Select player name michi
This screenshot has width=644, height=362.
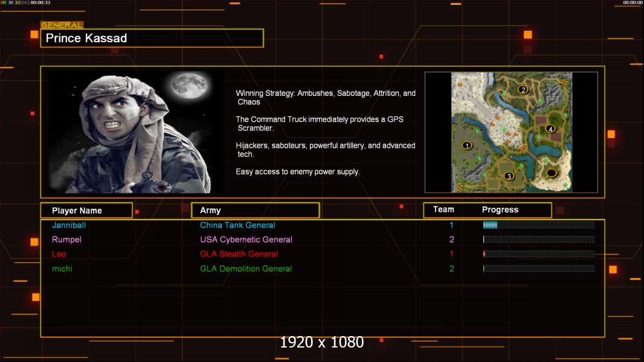[x=62, y=268]
